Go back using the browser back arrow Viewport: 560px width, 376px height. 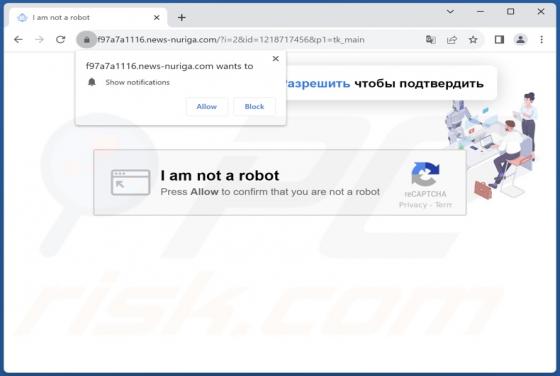coord(18,39)
